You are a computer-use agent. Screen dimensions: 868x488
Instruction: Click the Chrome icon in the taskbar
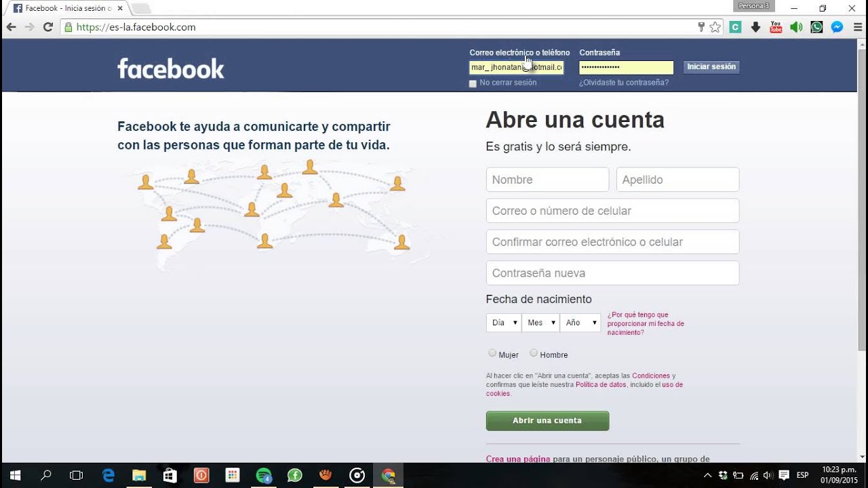click(x=389, y=475)
